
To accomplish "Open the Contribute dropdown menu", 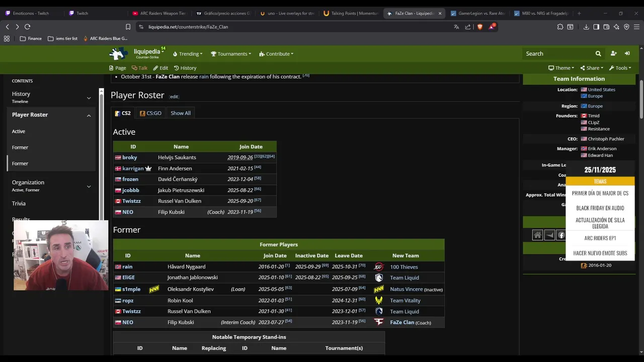I will tap(276, 54).
